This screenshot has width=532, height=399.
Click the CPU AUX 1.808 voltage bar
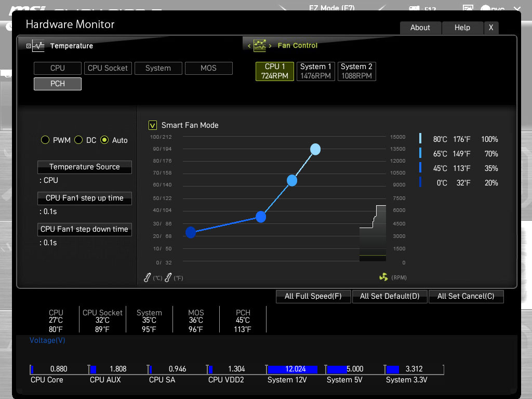118,369
